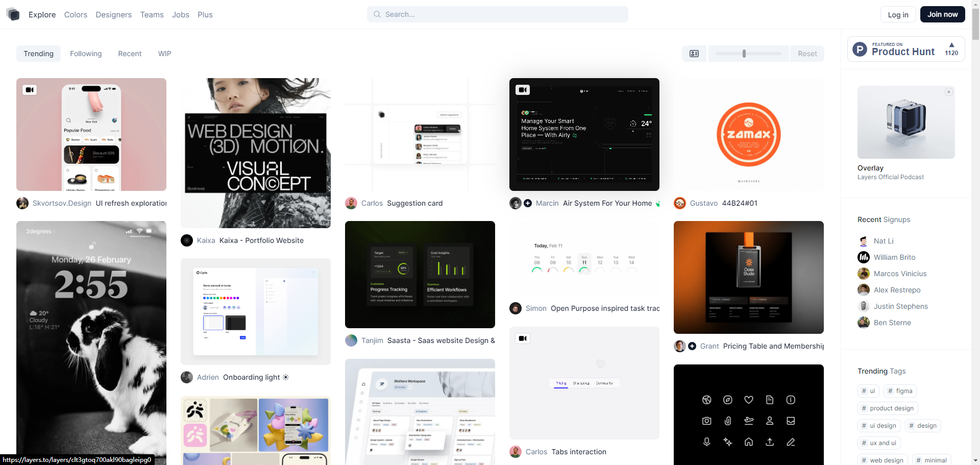The image size is (980, 465).
Task: Click Grant's avatar
Action: point(680,346)
